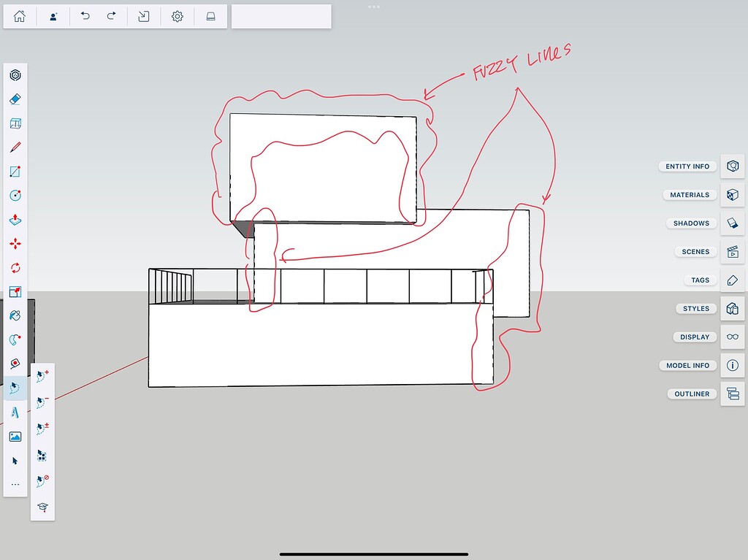
Task: Redo the last action
Action: click(x=111, y=15)
